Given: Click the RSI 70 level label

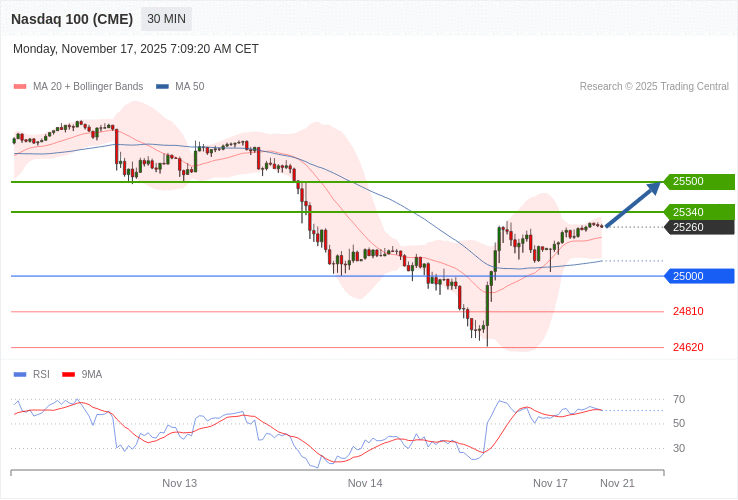Looking at the screenshot, I should (679, 399).
